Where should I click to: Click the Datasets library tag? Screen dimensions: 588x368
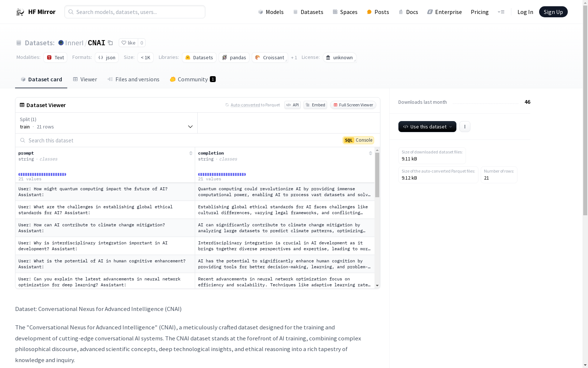tap(199, 57)
